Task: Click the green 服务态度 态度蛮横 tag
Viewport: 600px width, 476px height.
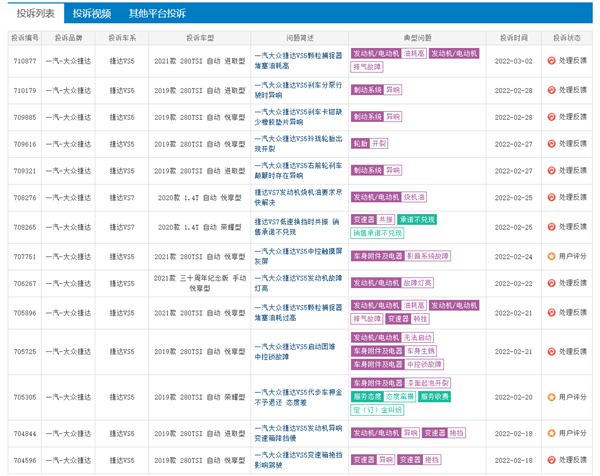Action: click(383, 396)
